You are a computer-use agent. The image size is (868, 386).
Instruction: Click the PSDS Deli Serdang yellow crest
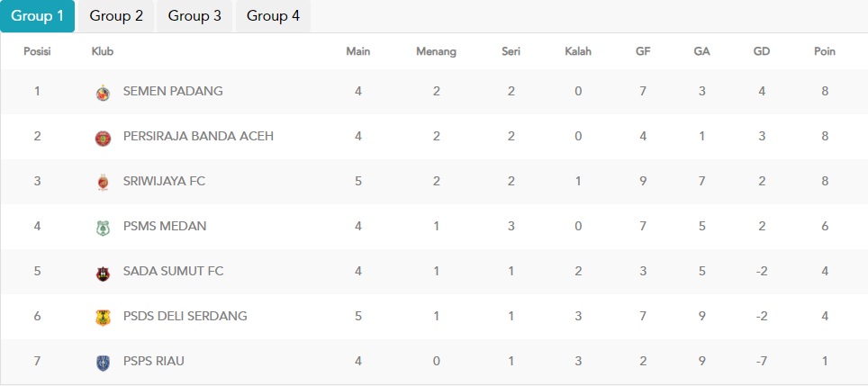coord(103,318)
